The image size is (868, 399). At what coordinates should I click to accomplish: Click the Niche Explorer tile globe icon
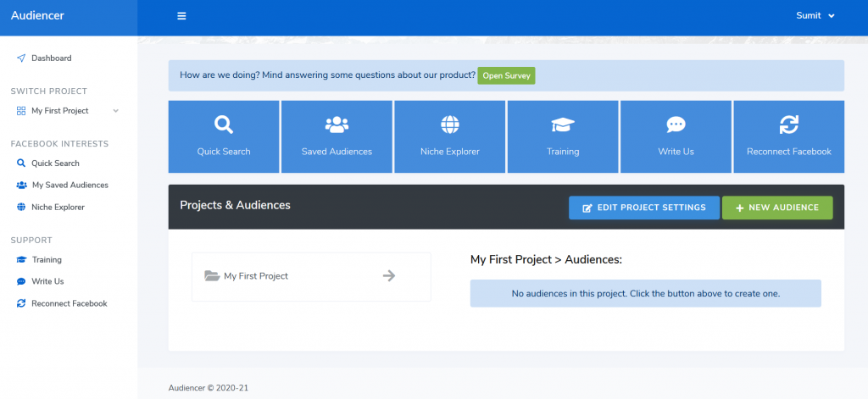click(449, 125)
